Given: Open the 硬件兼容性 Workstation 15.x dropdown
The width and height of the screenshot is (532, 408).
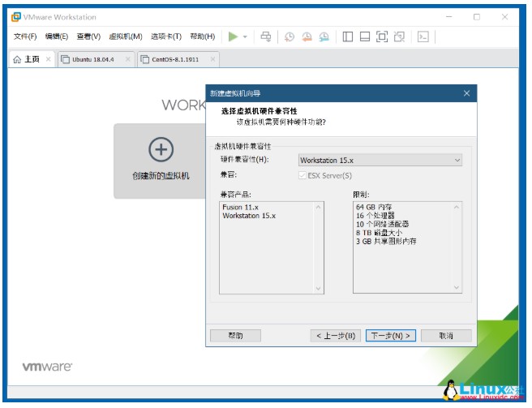Looking at the screenshot, I should pos(380,161).
